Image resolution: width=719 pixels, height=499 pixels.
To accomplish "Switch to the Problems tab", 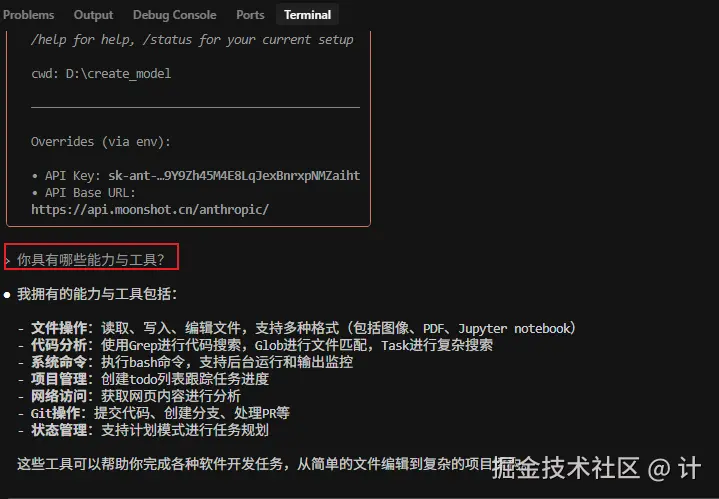I will [x=28, y=15].
